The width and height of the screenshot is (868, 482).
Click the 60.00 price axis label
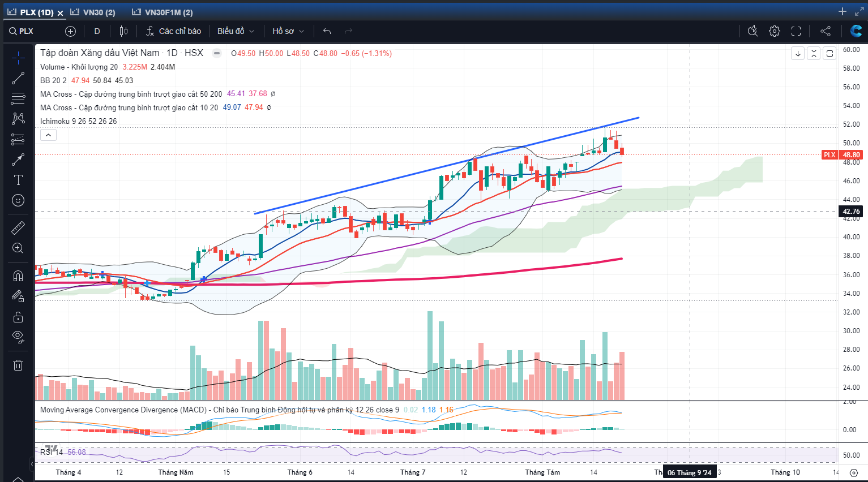point(851,50)
